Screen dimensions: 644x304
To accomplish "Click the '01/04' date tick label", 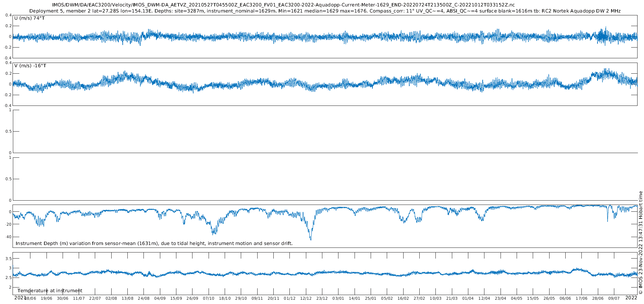I will click(x=468, y=298).
